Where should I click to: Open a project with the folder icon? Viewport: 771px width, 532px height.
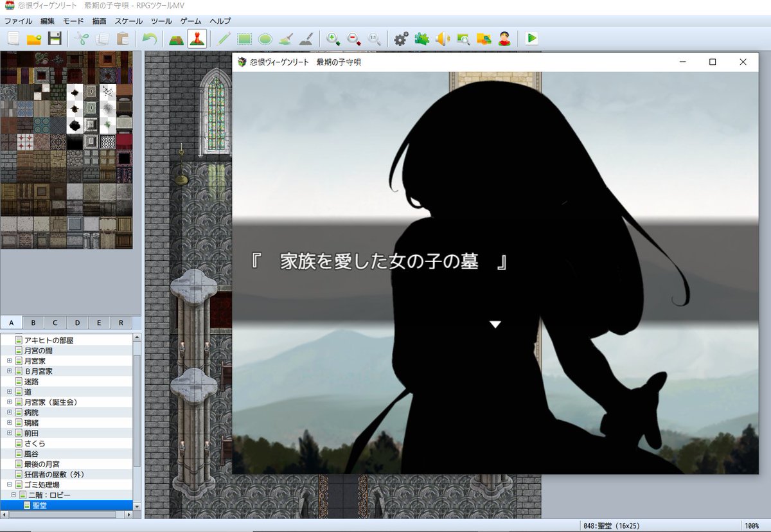point(34,39)
